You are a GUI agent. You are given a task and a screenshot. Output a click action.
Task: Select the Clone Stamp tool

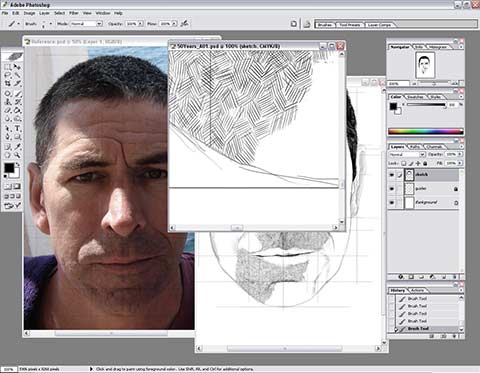tap(8, 102)
